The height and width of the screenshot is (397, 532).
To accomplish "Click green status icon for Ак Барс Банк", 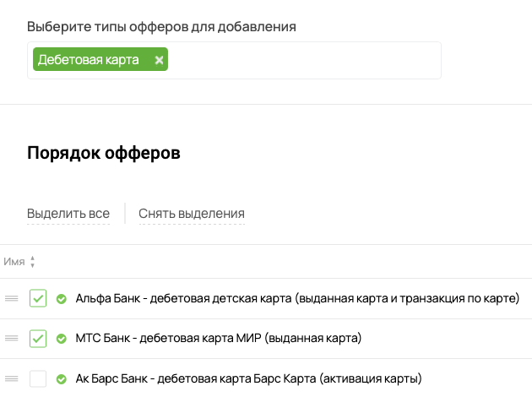I will pos(62,378).
